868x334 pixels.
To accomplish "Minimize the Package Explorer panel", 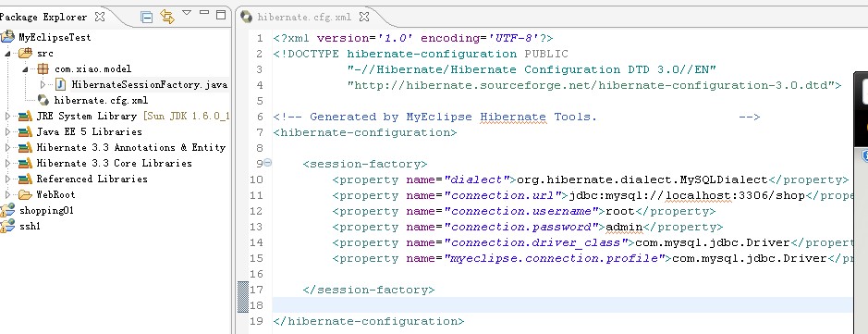I will [204, 12].
